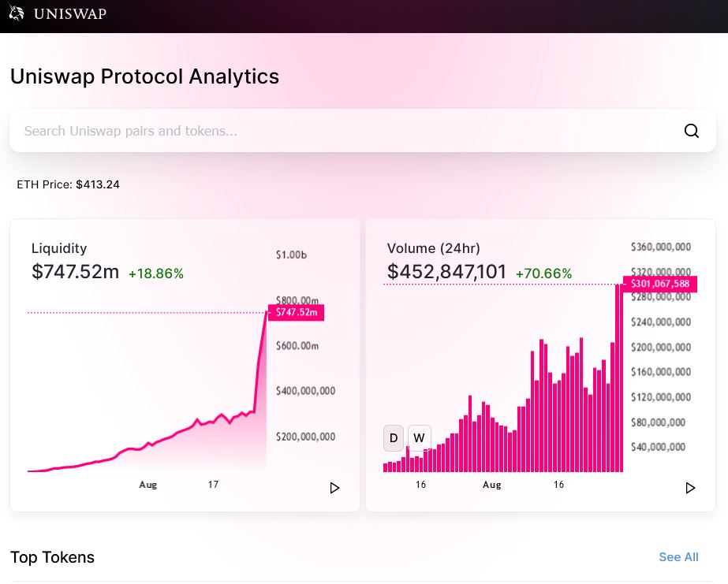Click the Uniswap unicorn logo icon
728x584 pixels.
click(x=17, y=13)
